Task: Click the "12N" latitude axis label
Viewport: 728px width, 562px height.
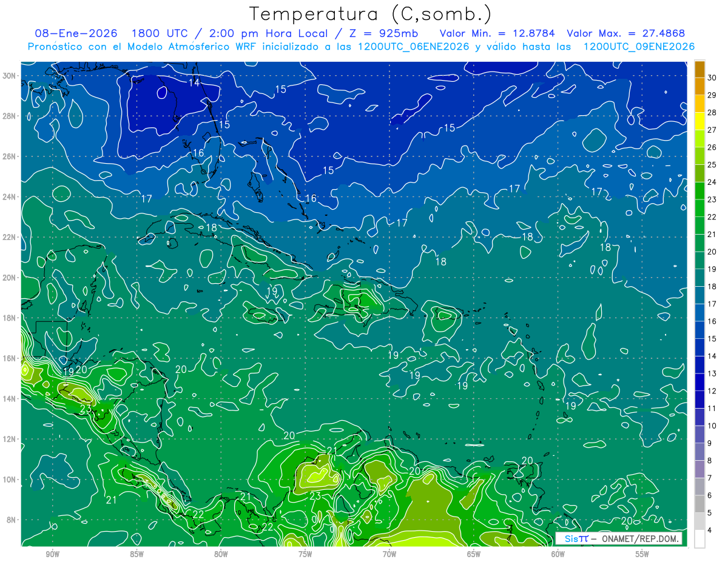Action: coord(10,439)
